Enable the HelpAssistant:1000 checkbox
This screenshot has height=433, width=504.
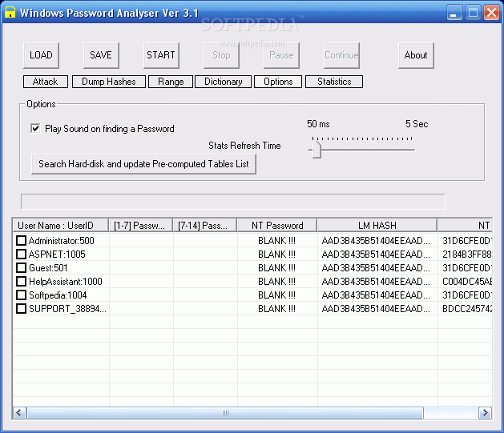click(x=21, y=282)
